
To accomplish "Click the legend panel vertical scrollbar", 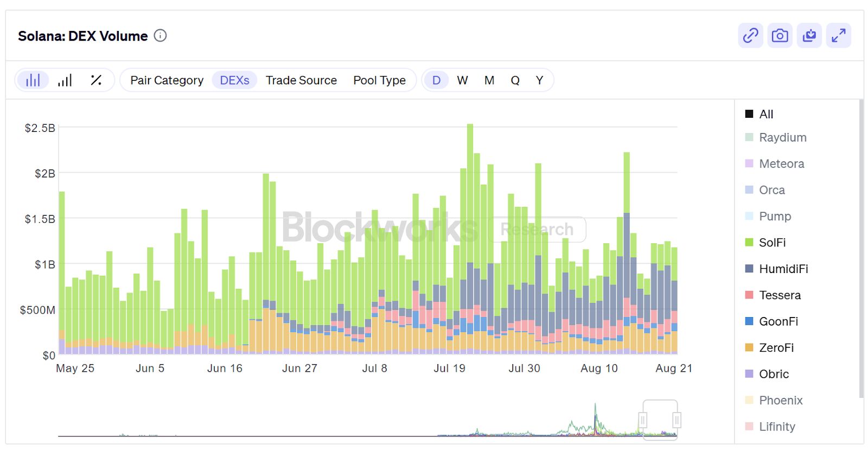I will click(x=861, y=249).
